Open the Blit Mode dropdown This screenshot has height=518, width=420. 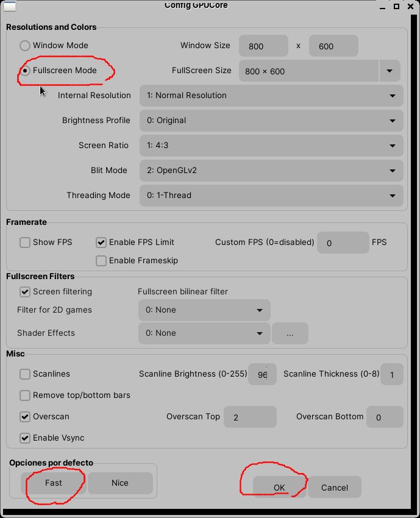(x=271, y=171)
